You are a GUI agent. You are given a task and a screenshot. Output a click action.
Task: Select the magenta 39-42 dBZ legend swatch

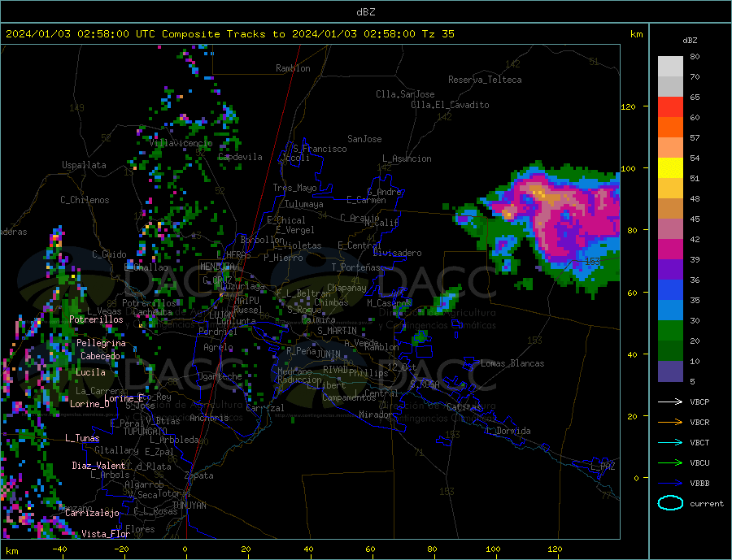[x=670, y=250]
